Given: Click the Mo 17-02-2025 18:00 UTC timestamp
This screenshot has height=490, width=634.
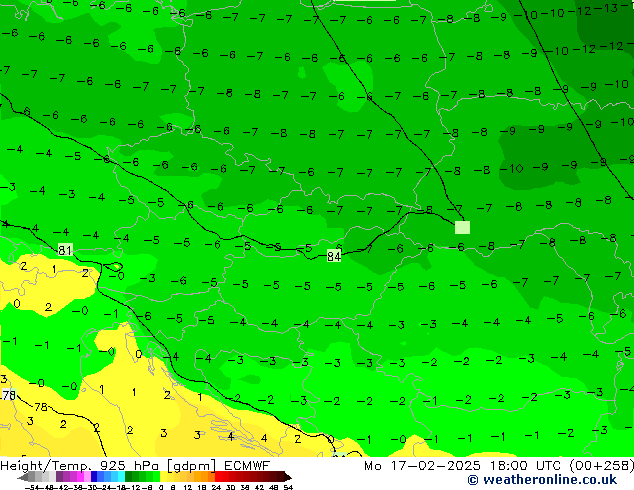Looking at the screenshot, I should (x=465, y=465).
